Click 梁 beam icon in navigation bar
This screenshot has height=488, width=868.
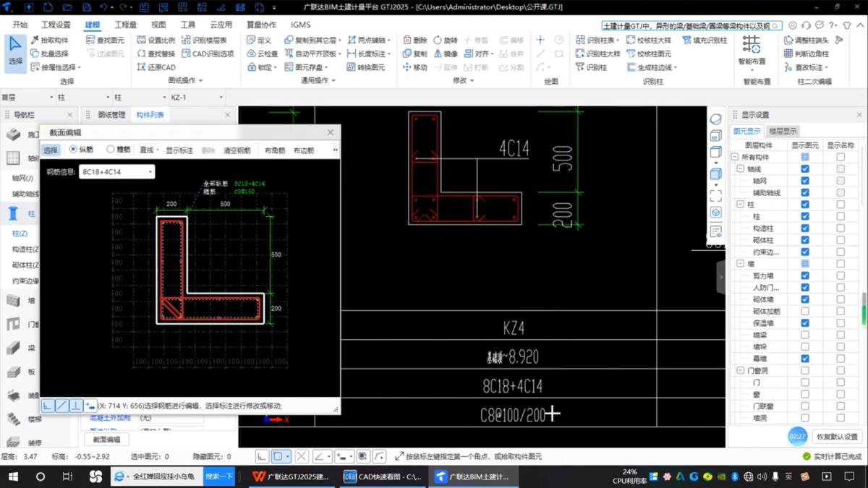pyautogui.click(x=13, y=348)
